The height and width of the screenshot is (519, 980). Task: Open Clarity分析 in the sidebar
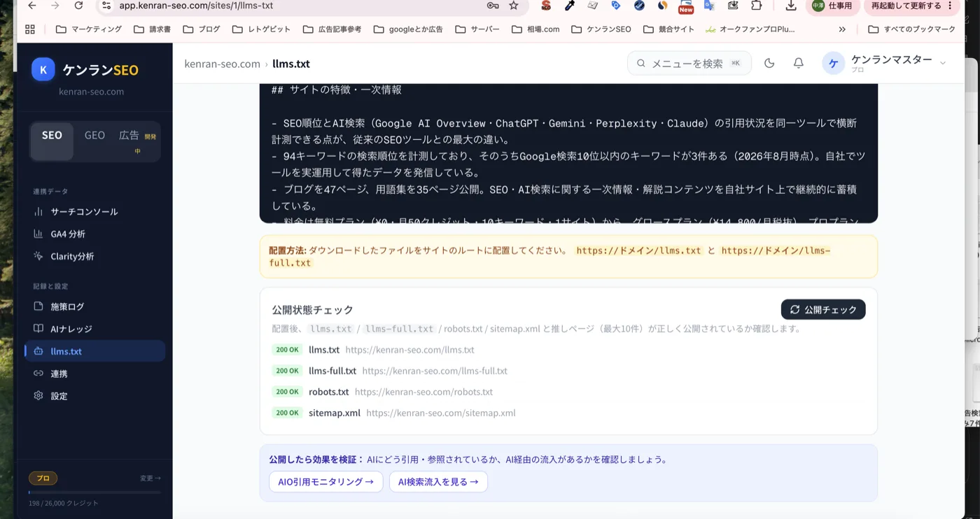(x=95, y=256)
